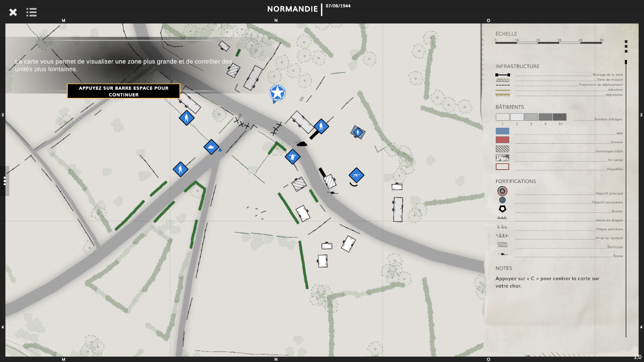Select the blue tank unit marker

pos(211,147)
